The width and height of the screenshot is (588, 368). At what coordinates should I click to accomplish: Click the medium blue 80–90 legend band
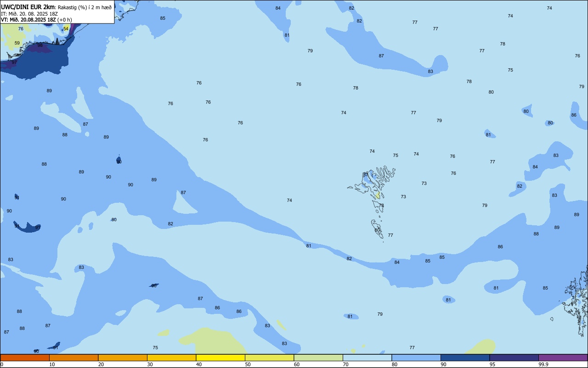[416, 357]
